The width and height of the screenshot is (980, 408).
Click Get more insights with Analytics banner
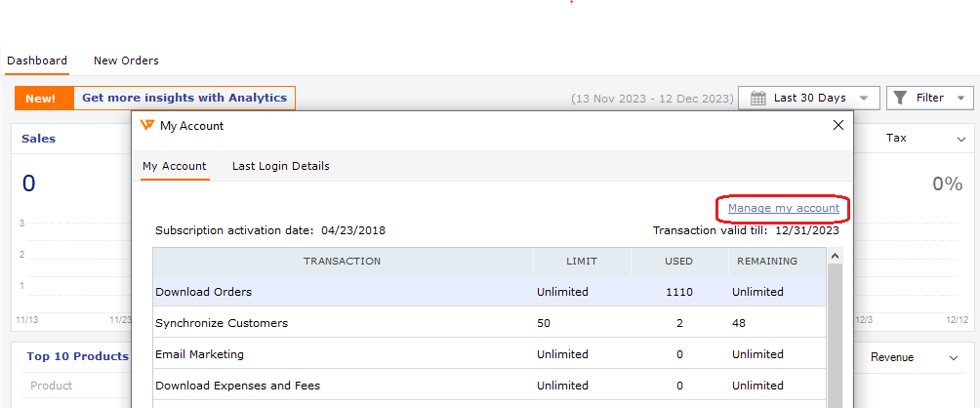(x=184, y=98)
